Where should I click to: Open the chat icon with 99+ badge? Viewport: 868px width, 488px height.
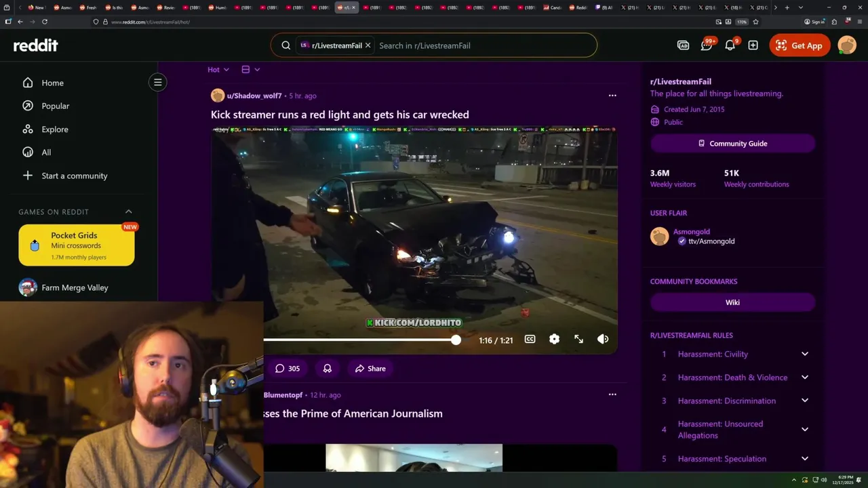(707, 45)
